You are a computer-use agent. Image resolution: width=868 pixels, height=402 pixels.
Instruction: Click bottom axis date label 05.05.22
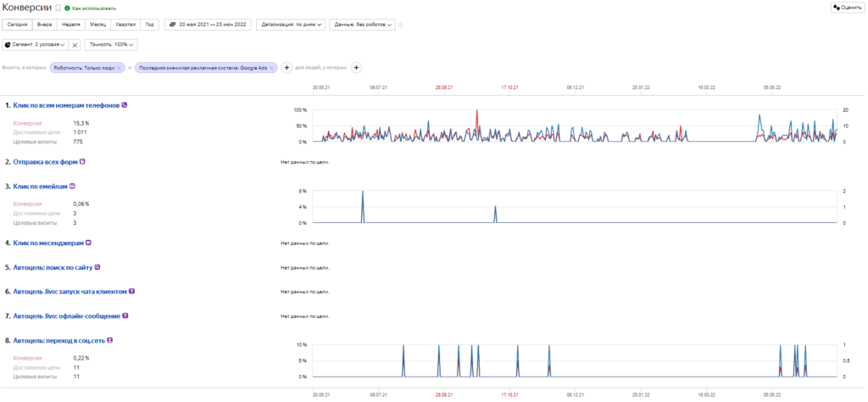pyautogui.click(x=772, y=395)
